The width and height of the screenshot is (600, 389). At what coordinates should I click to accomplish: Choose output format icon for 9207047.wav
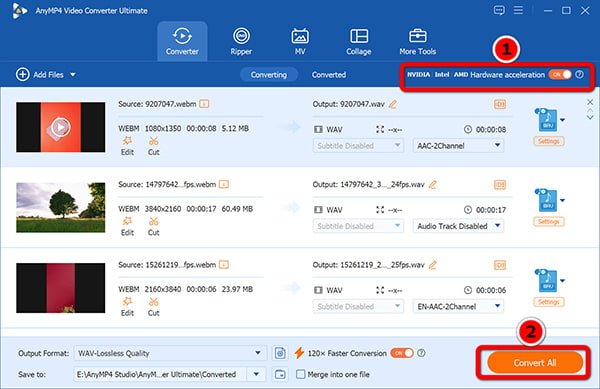[549, 120]
